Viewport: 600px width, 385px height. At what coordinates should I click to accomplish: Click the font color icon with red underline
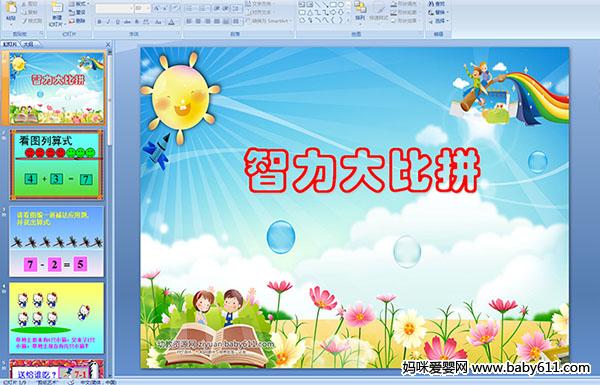click(x=171, y=22)
